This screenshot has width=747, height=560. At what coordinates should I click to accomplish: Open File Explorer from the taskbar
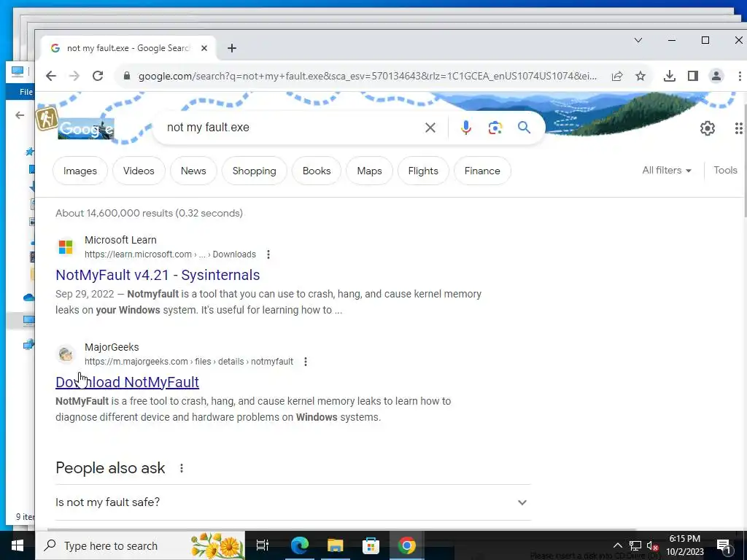[x=335, y=545]
